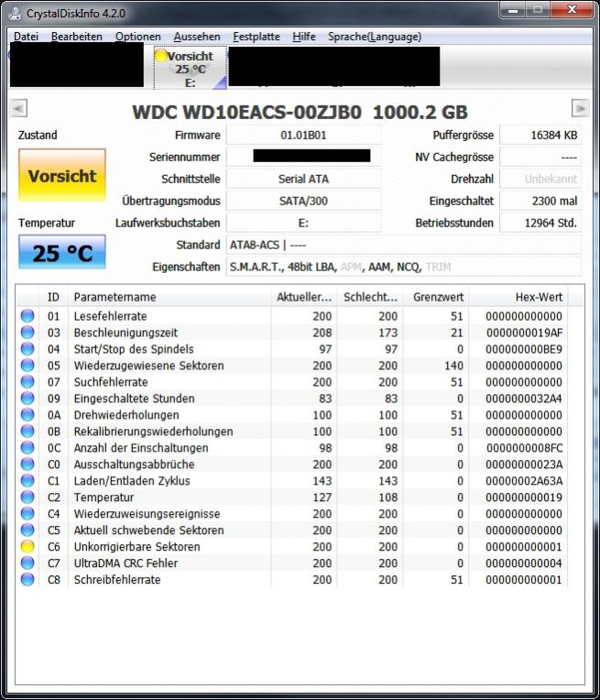The image size is (600, 700).
Task: Select the Vorsicht 25 °C E: disk tab
Action: (x=191, y=68)
